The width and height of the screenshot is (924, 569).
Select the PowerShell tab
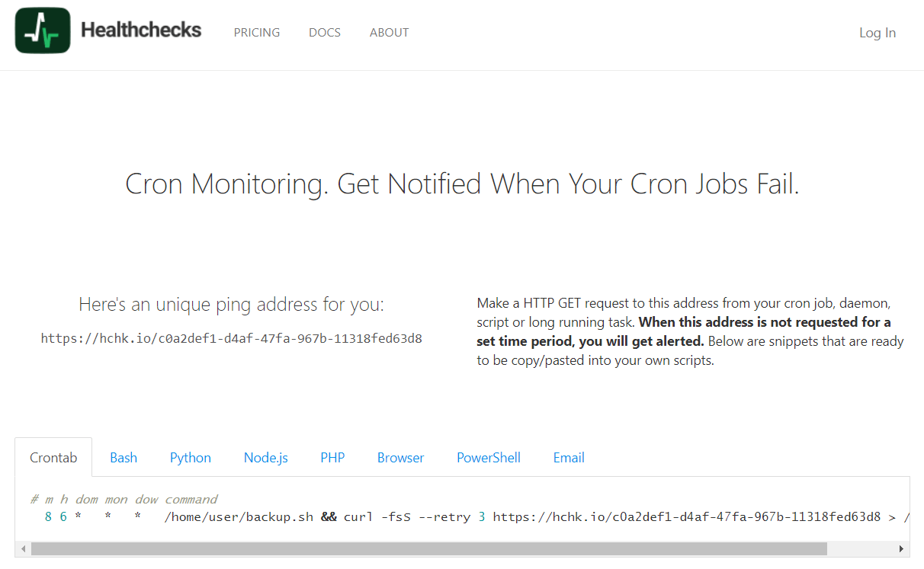[489, 458]
